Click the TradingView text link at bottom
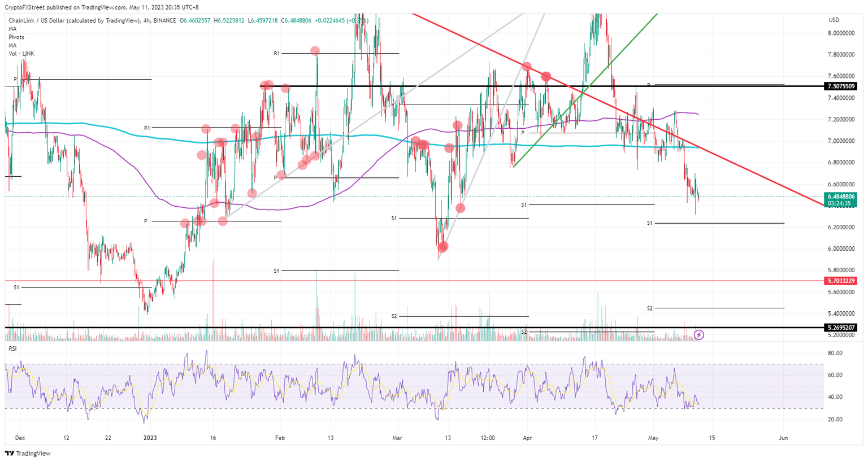The height and width of the screenshot is (462, 868). click(x=33, y=454)
